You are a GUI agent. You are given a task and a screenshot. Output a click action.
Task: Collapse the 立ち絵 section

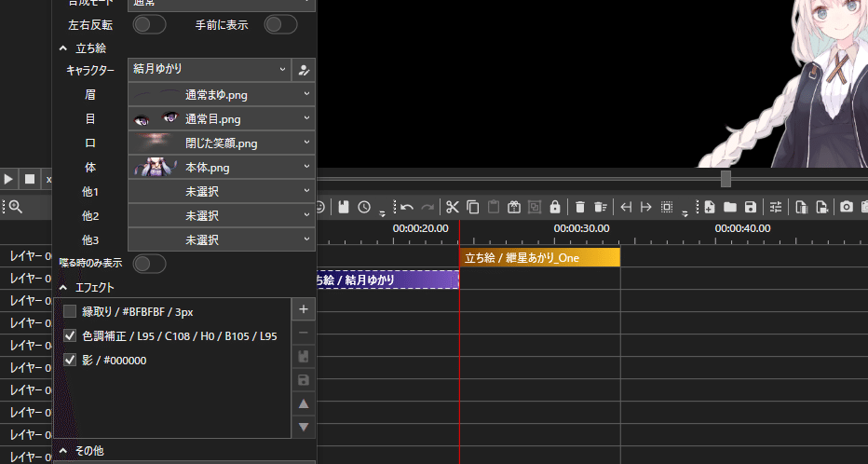tap(63, 48)
